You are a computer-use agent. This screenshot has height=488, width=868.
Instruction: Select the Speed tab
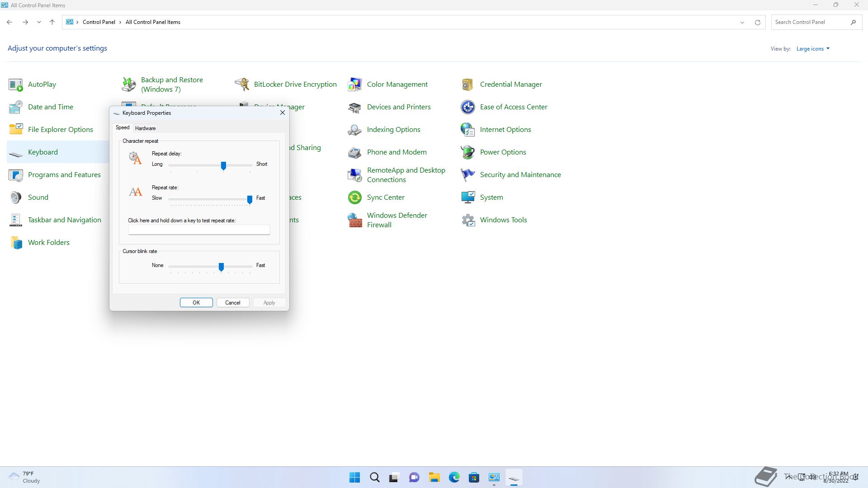pyautogui.click(x=123, y=128)
